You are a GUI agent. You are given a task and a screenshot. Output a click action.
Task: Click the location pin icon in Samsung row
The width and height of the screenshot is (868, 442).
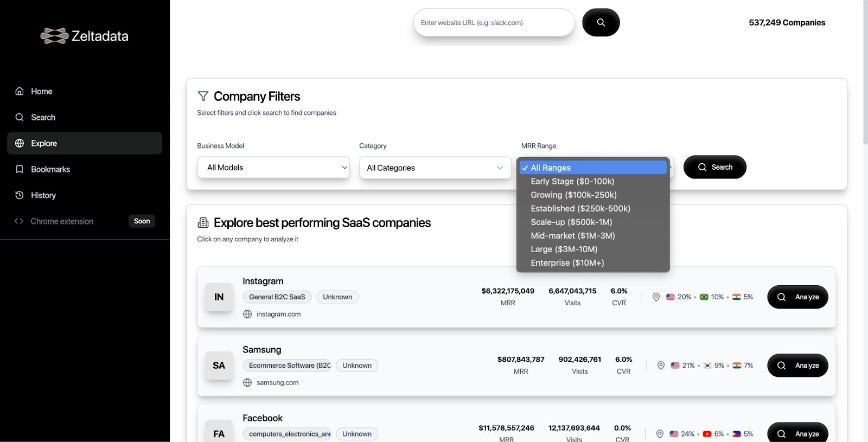(x=661, y=366)
